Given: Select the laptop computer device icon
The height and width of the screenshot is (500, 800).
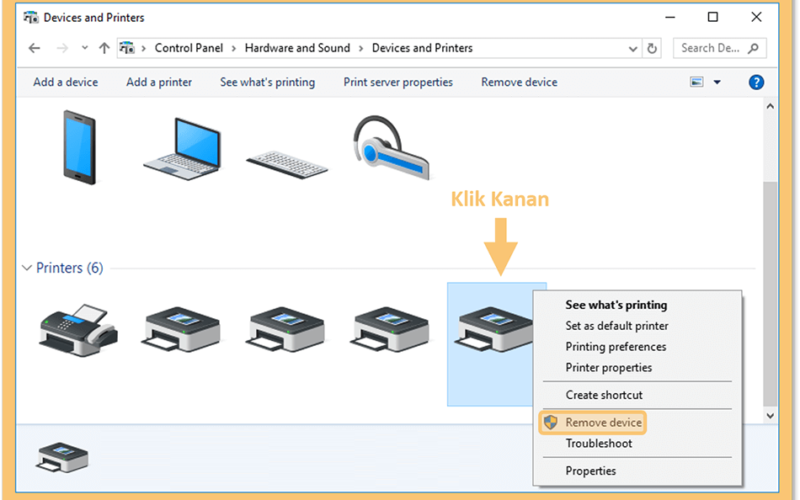Looking at the screenshot, I should click(183, 148).
